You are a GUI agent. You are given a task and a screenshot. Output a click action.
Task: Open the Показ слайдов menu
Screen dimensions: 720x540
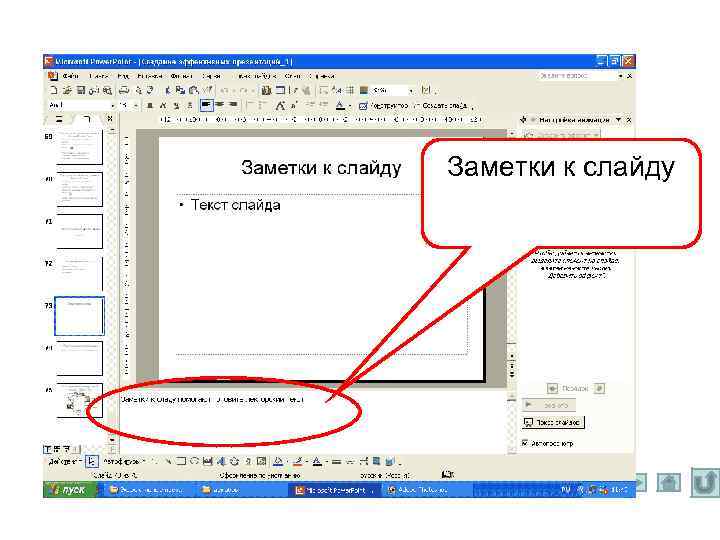click(257, 76)
